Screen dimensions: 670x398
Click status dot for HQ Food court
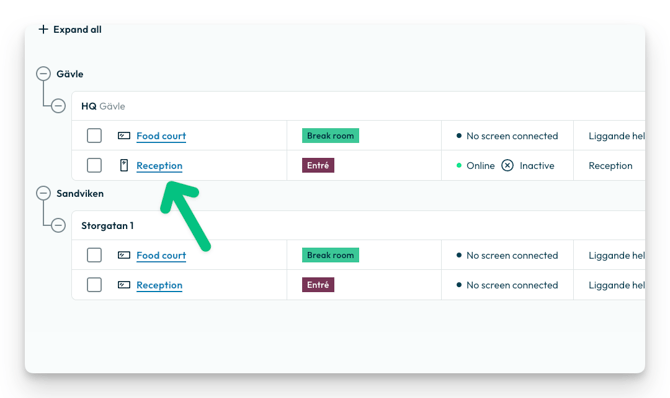point(459,136)
